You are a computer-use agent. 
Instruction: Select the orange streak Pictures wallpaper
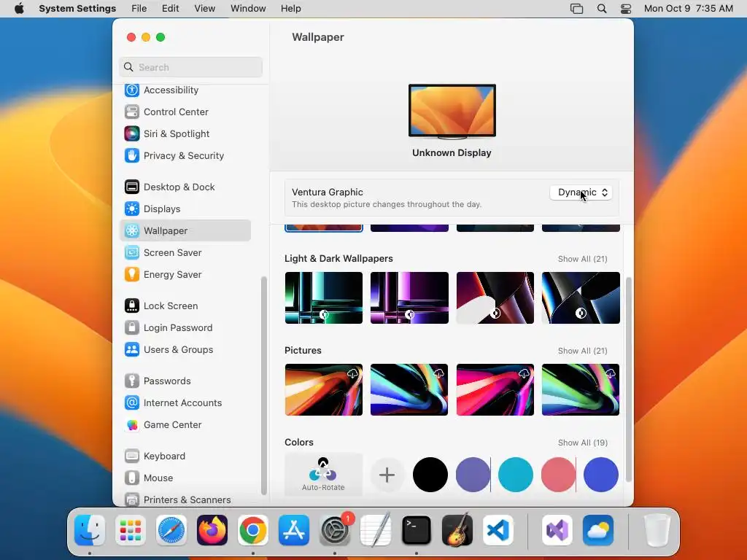(x=323, y=389)
